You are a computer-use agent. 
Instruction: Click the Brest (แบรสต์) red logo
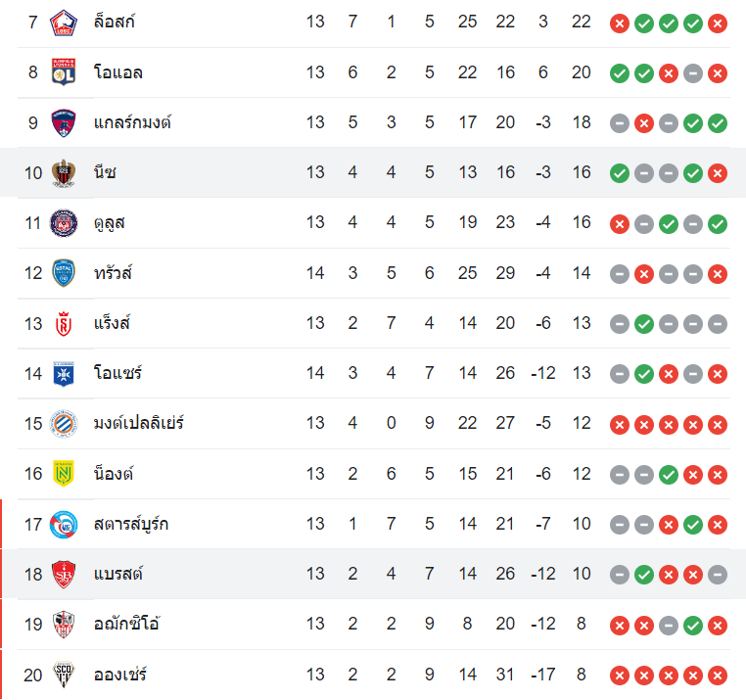pos(65,574)
